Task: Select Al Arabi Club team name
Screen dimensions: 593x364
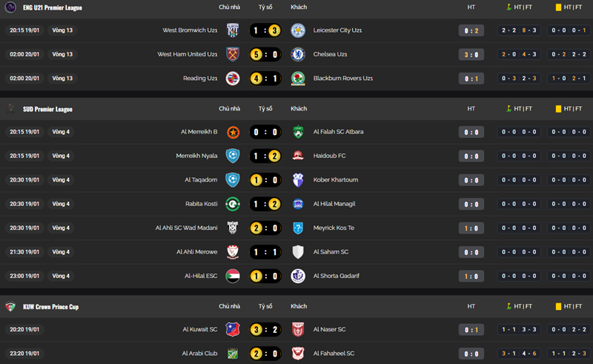Action: pos(199,354)
